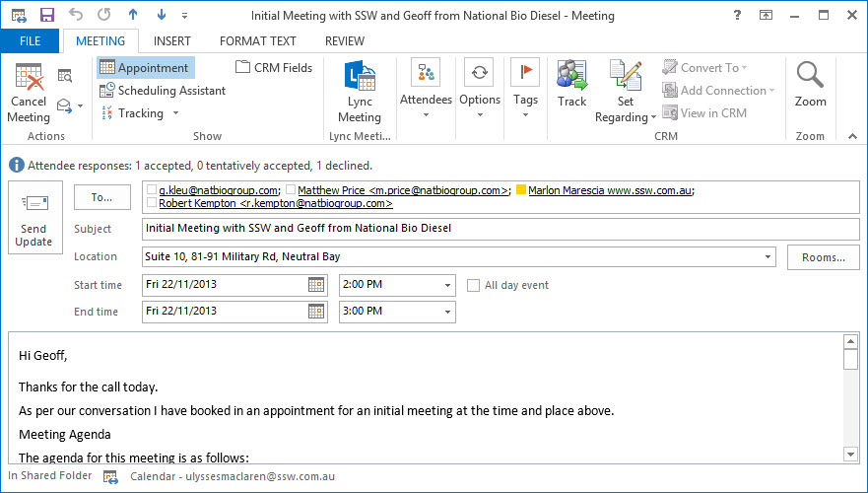Image resolution: width=868 pixels, height=493 pixels.
Task: Click into the Subject text field
Action: click(x=493, y=229)
